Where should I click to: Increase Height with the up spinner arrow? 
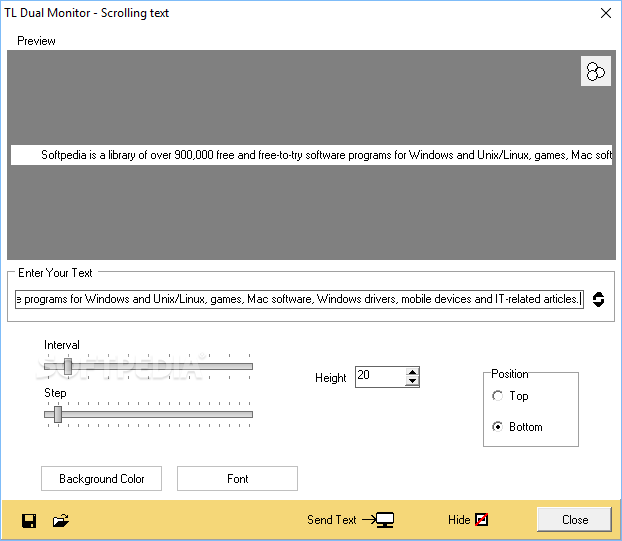pos(413,372)
